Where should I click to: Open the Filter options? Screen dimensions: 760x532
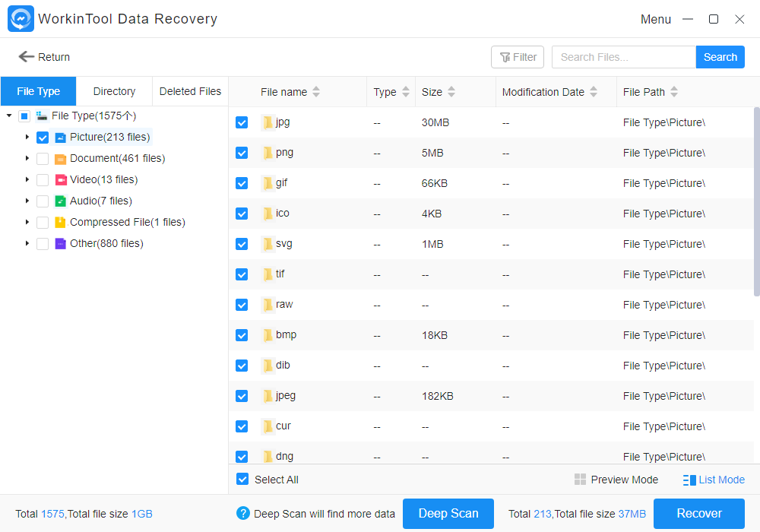pyautogui.click(x=518, y=57)
